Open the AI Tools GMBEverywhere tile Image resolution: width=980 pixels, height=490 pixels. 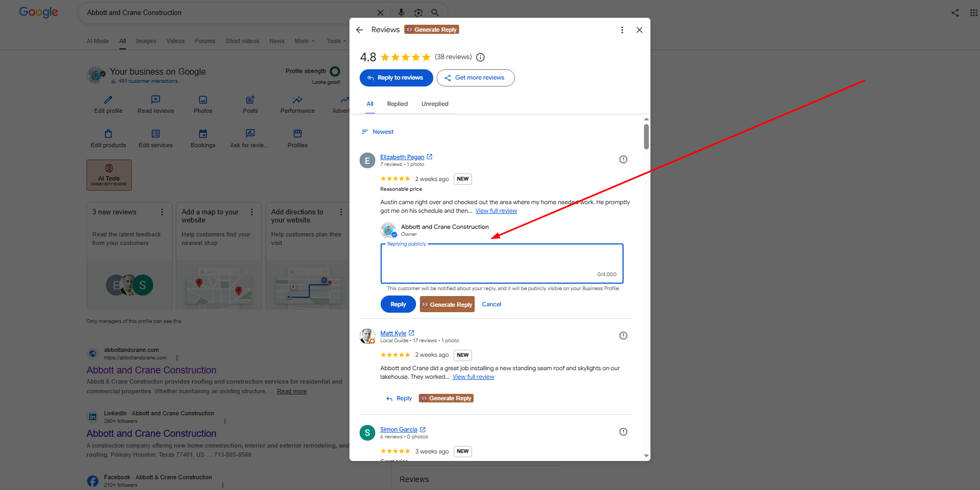pyautogui.click(x=109, y=175)
